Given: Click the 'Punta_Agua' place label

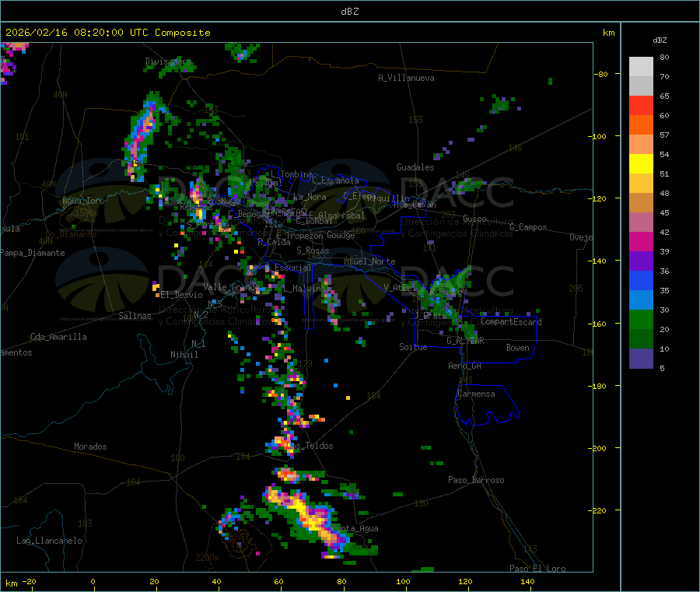Looking at the screenshot, I should 355,528.
